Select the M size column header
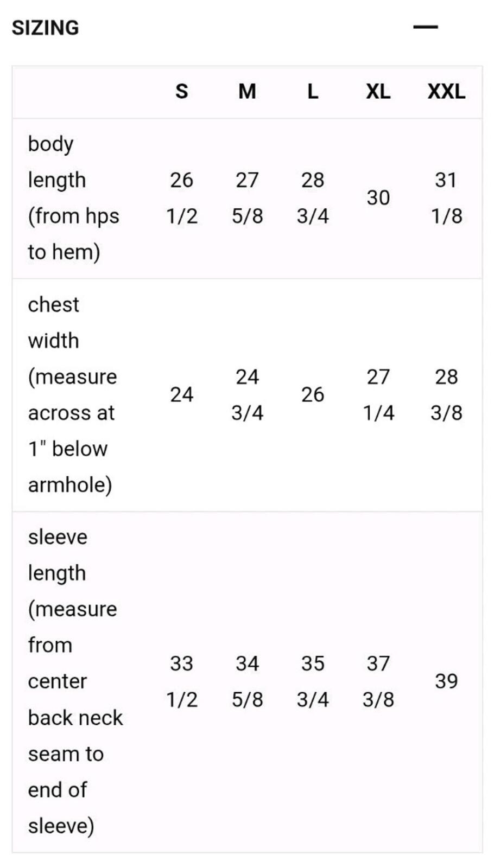 pyautogui.click(x=247, y=92)
